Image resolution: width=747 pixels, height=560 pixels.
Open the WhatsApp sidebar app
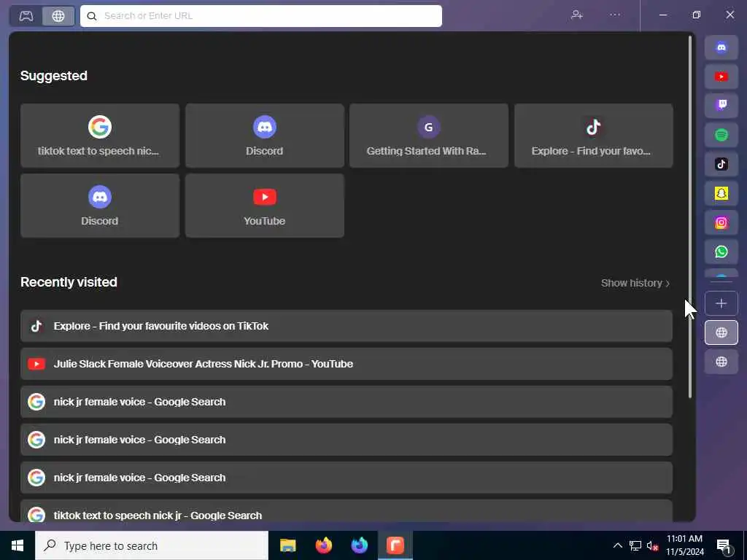721,252
